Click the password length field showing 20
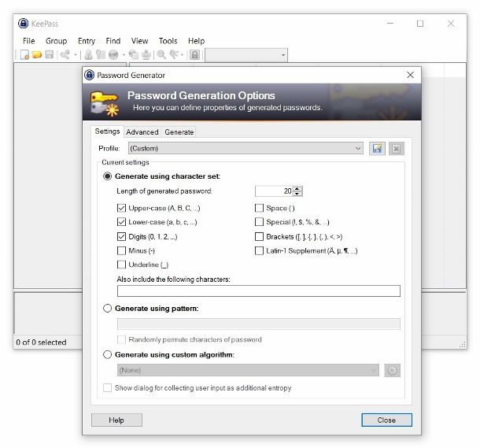 274,191
